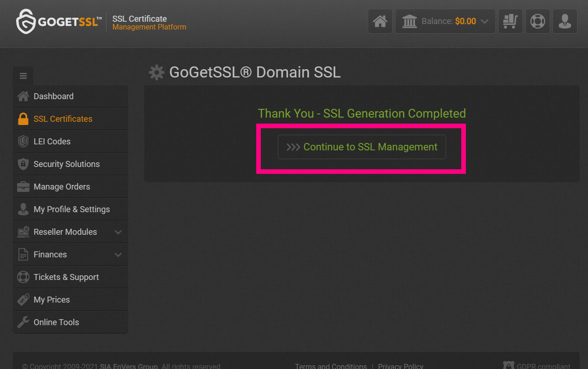Click Continue to SSL Management button

(362, 147)
